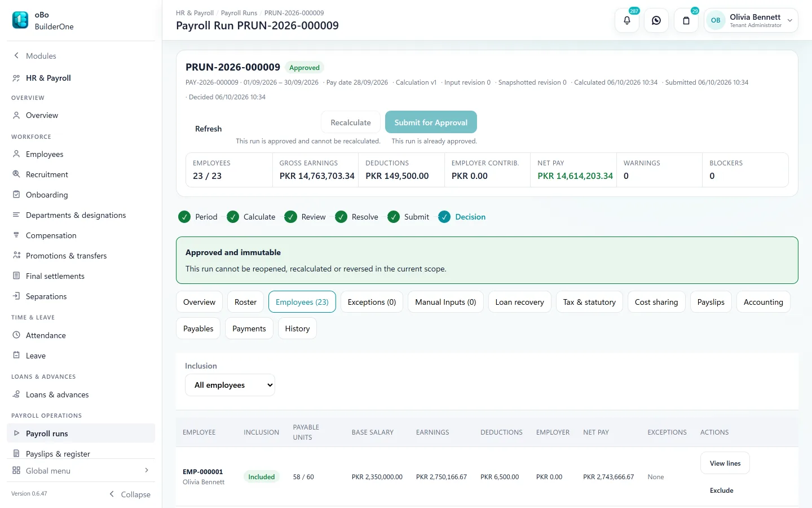
Task: Click the Global menu grid icon
Action: click(16, 471)
